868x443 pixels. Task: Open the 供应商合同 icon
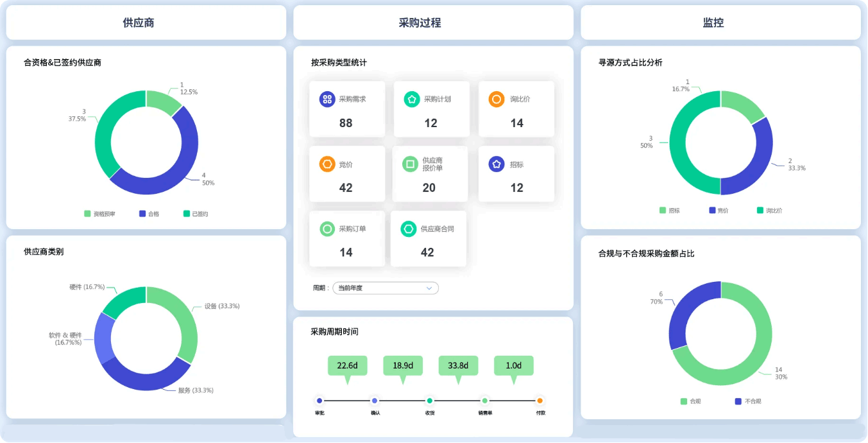(409, 229)
